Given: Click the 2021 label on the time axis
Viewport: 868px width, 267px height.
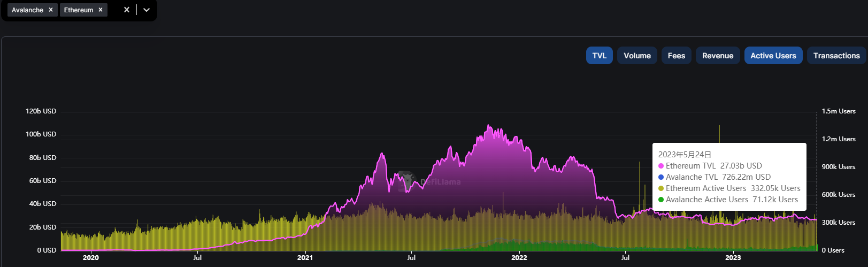Looking at the screenshot, I should tap(305, 258).
